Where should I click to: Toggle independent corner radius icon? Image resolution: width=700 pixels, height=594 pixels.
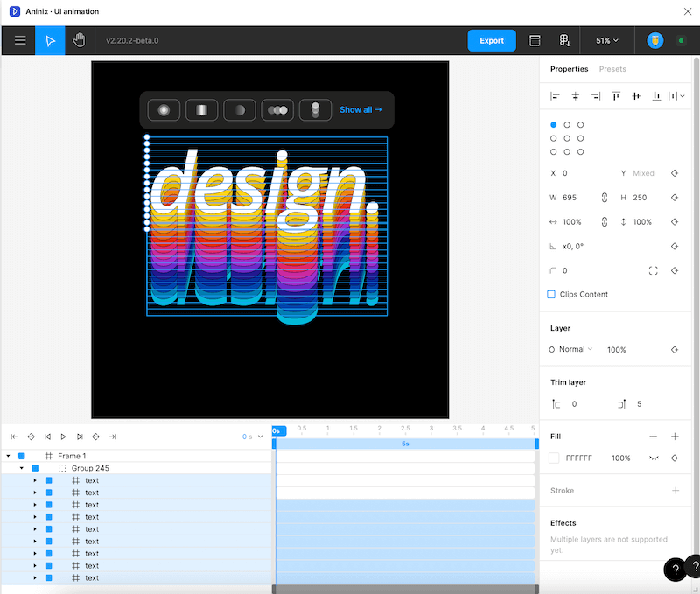653,270
